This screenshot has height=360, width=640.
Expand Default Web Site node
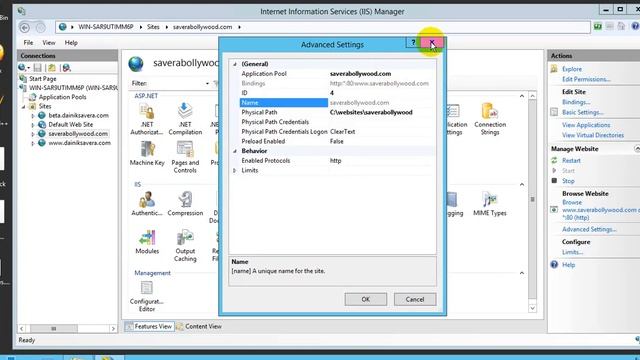click(x=33, y=124)
